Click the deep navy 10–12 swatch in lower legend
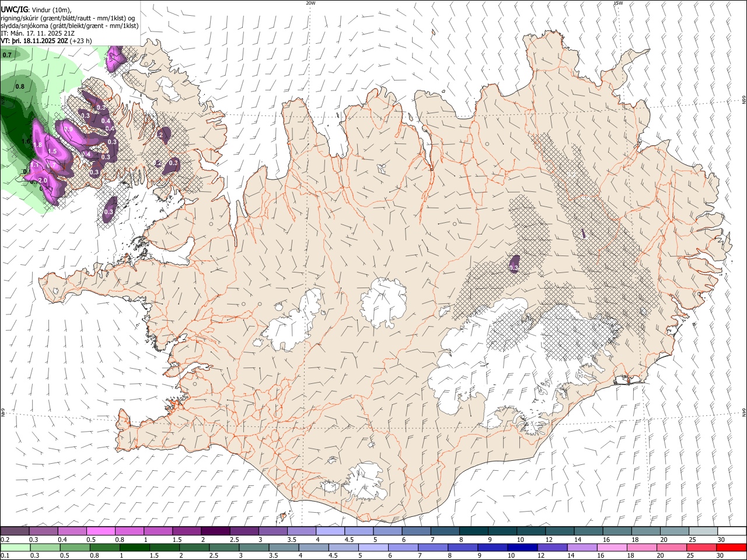The height and width of the screenshot is (560, 747). (522, 547)
